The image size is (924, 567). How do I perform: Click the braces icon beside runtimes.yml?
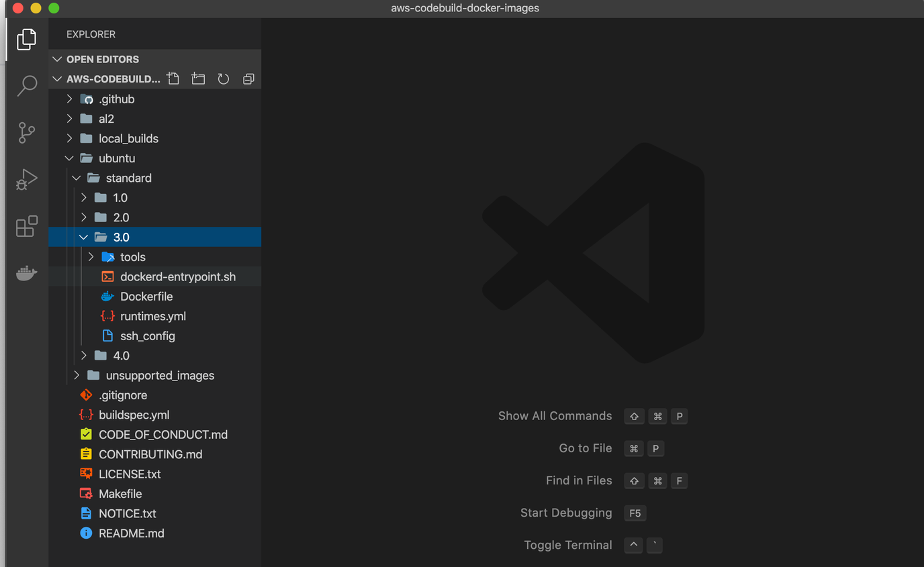click(107, 316)
